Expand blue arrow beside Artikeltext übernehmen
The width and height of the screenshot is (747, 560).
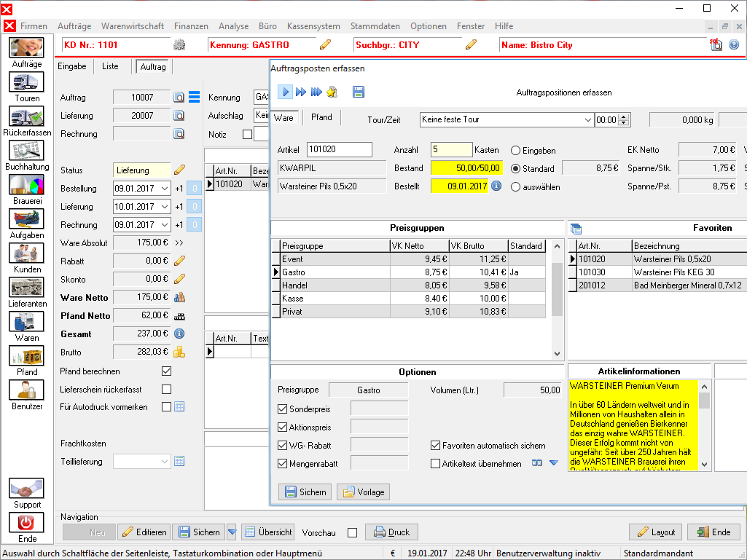554,463
